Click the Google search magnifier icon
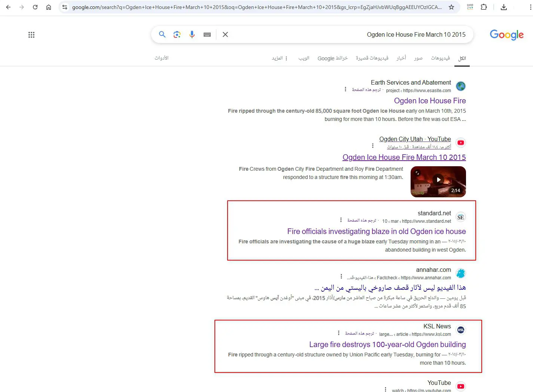This screenshot has height=392, width=533. pyautogui.click(x=162, y=34)
